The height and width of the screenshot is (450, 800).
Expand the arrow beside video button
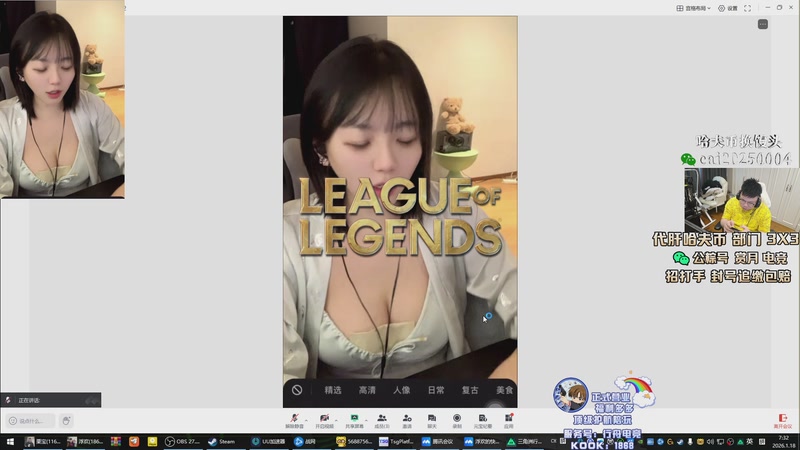click(x=337, y=419)
